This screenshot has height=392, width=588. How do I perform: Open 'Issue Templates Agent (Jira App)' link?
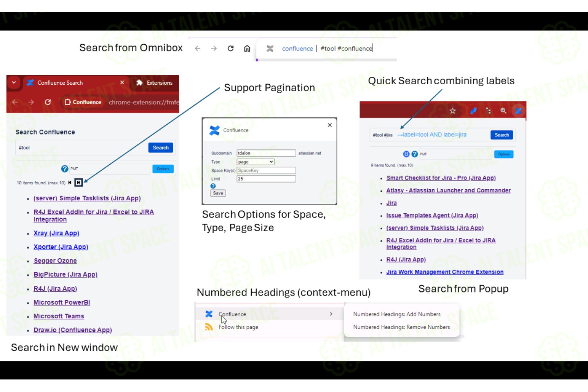[432, 216]
